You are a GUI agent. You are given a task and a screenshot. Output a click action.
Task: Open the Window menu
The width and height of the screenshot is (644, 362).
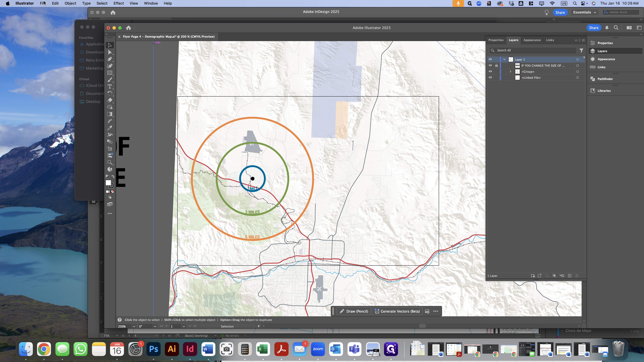coord(151,3)
